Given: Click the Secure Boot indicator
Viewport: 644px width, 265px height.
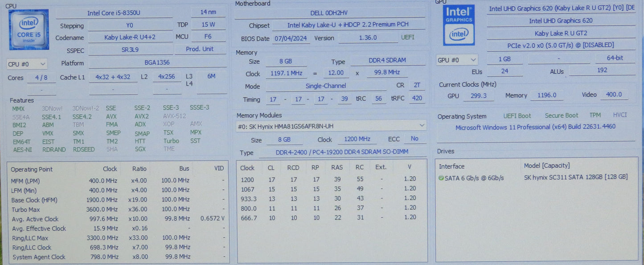Looking at the screenshot, I should pos(561,116).
